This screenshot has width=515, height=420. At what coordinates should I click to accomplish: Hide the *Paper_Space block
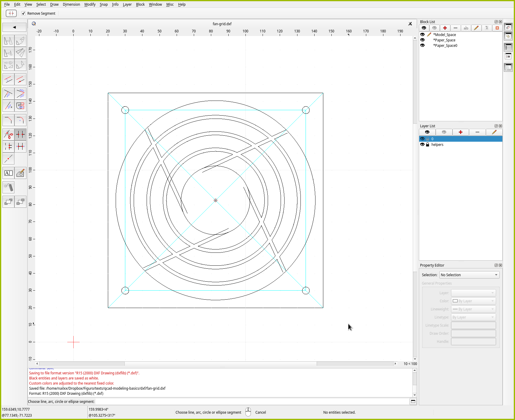click(x=422, y=40)
